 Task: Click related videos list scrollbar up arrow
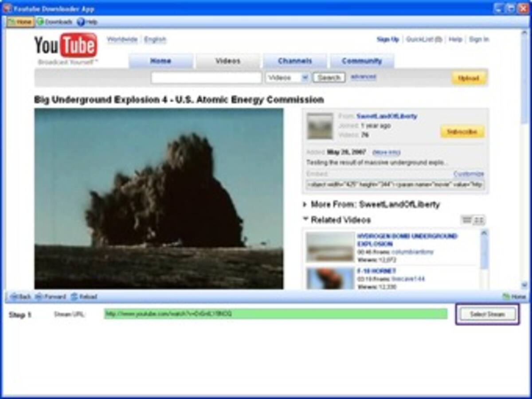coord(484,232)
